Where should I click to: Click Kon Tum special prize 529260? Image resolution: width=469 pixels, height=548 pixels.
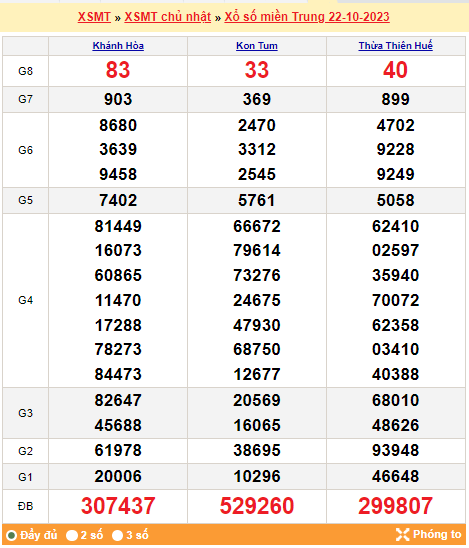(x=257, y=506)
